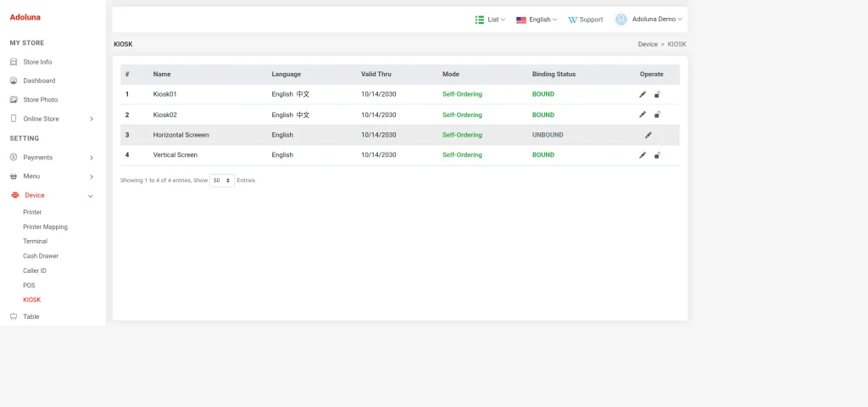Open the Caller ID submenu item
868x407 pixels.
[35, 270]
